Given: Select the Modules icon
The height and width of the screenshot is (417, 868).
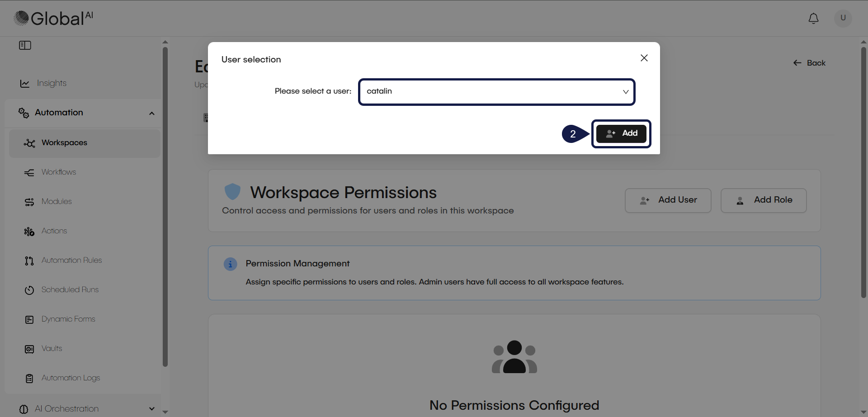Looking at the screenshot, I should pyautogui.click(x=29, y=202).
